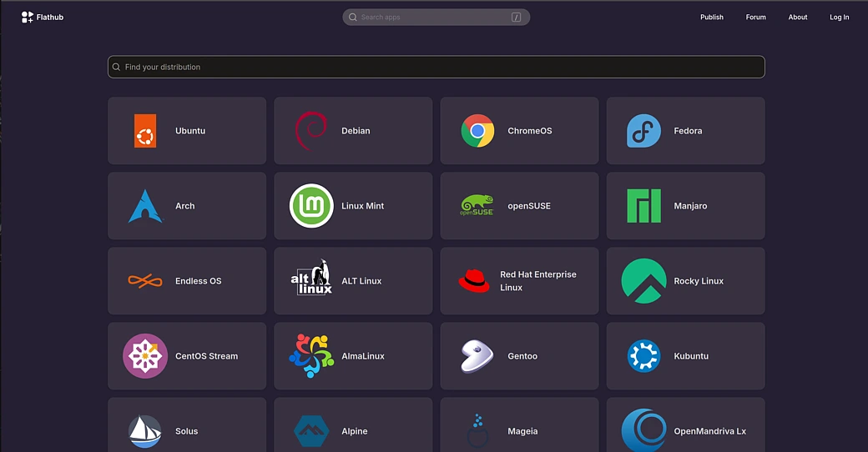Screen dimensions: 868x452
Task: Click the magnifier icon in Search apps
Action: [x=352, y=18]
